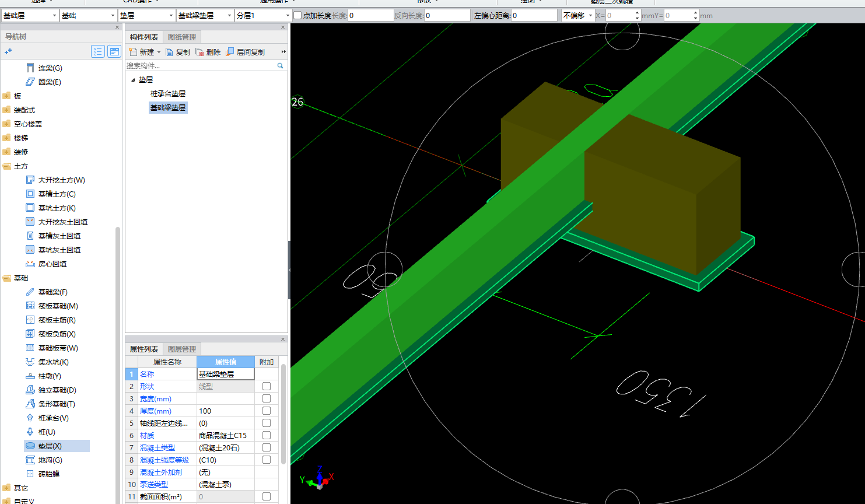Toggle 附加 checkbox for 宽度(mm) row

pyautogui.click(x=267, y=398)
